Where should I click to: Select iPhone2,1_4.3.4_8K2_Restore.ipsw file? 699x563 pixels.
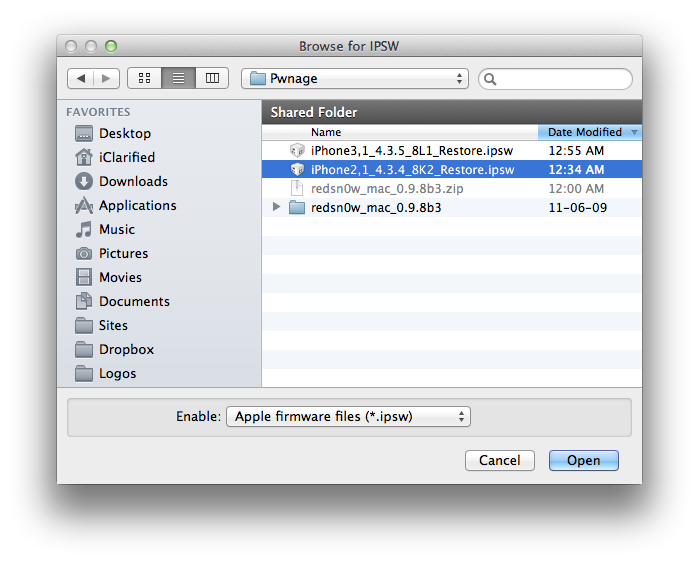[452, 169]
